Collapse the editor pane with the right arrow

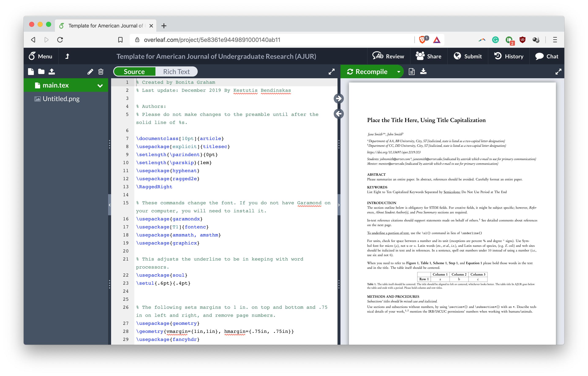point(339,99)
